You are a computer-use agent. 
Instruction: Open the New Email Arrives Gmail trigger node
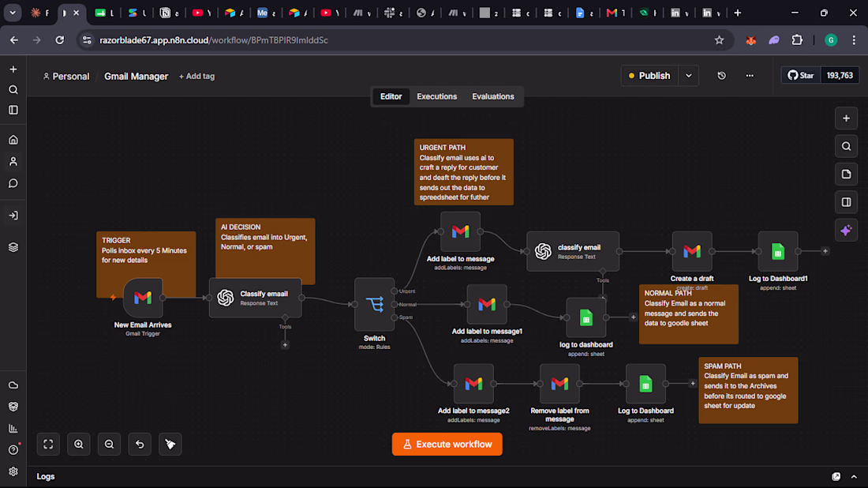143,298
